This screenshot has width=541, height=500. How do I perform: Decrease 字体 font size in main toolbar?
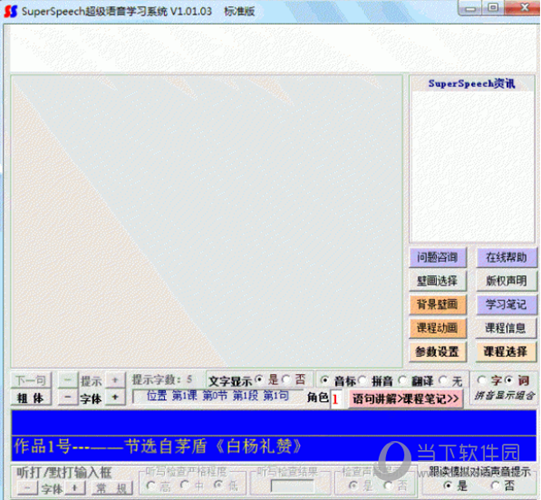pyautogui.click(x=68, y=398)
